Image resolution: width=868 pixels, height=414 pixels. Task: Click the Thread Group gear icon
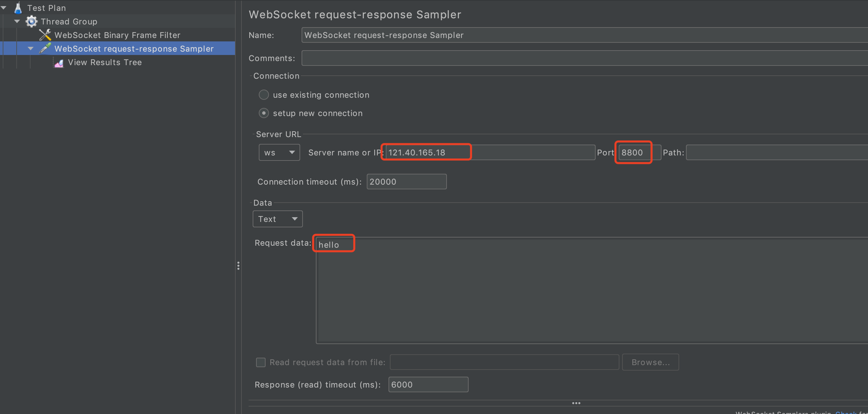coord(31,21)
